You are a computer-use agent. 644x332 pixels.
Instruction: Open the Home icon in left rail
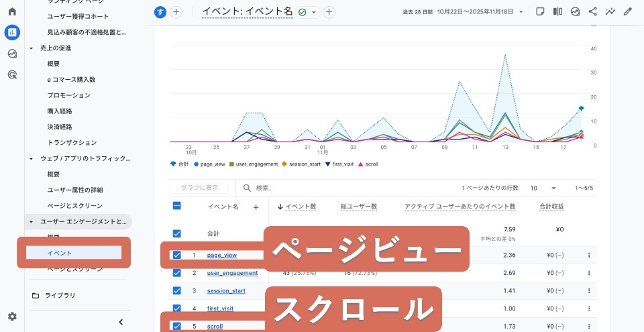pyautogui.click(x=12, y=11)
